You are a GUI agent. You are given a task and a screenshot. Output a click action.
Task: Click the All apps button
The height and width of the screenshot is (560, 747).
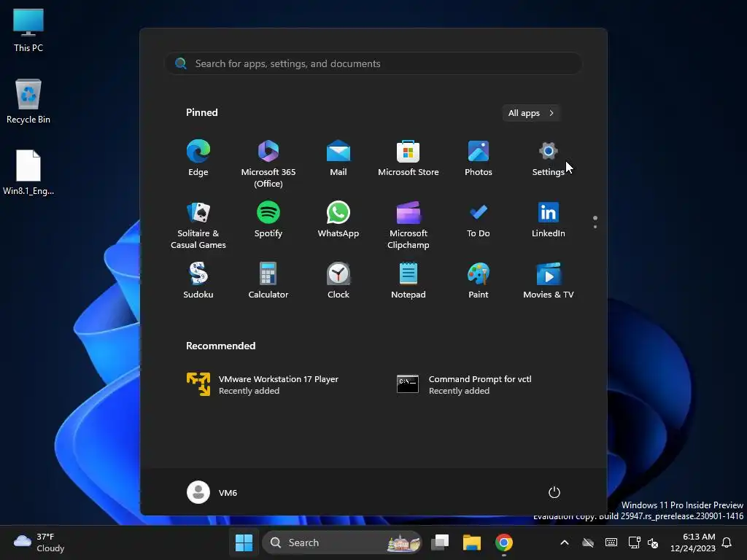point(531,113)
